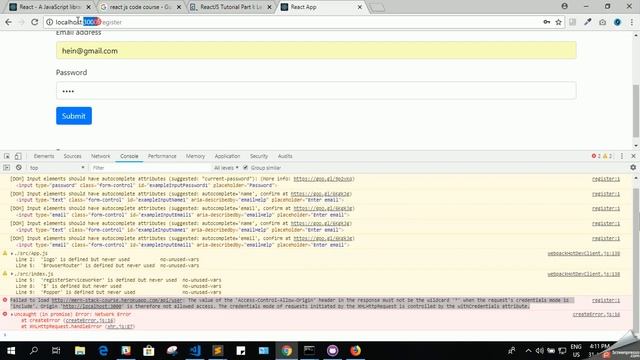Switch to the Network DevTools tab

click(101, 156)
